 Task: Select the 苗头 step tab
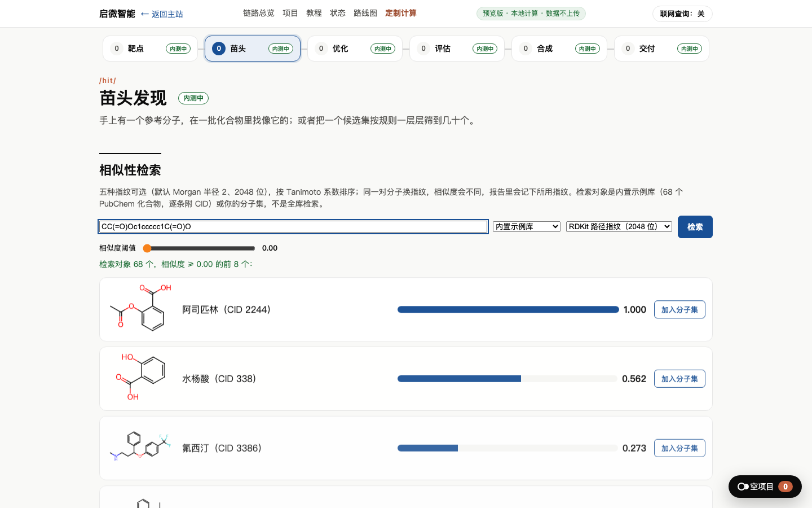pyautogui.click(x=253, y=49)
